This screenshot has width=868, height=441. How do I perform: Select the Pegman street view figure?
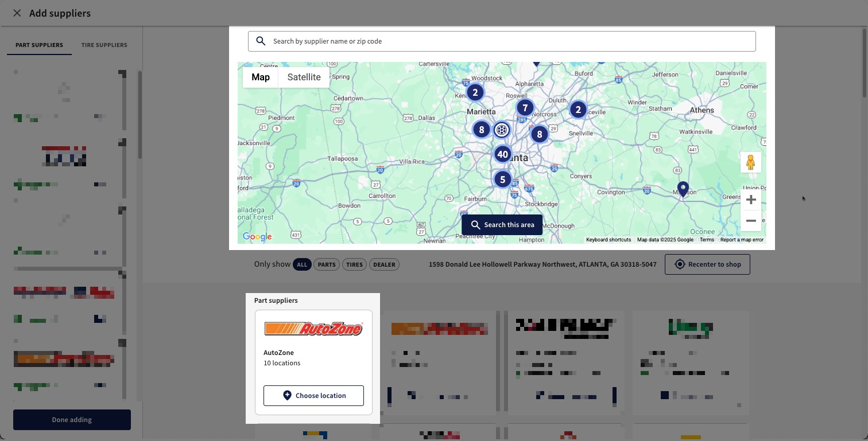click(750, 162)
